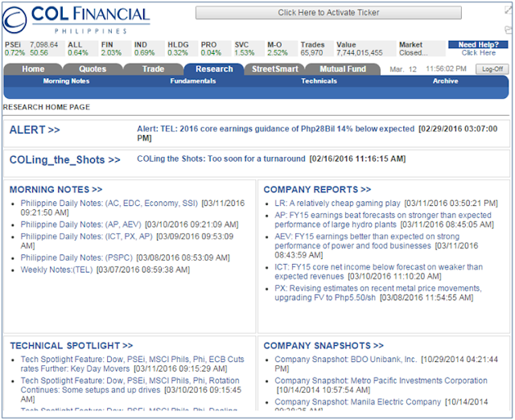Open Metro Pacific Investments snapshot
This screenshot has height=420, width=515.
[x=381, y=381]
